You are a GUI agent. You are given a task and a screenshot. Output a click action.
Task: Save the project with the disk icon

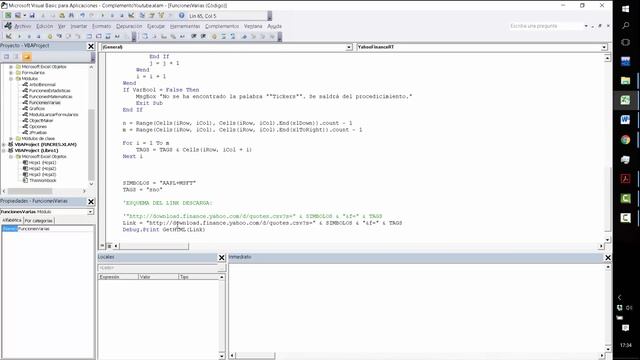point(32,16)
